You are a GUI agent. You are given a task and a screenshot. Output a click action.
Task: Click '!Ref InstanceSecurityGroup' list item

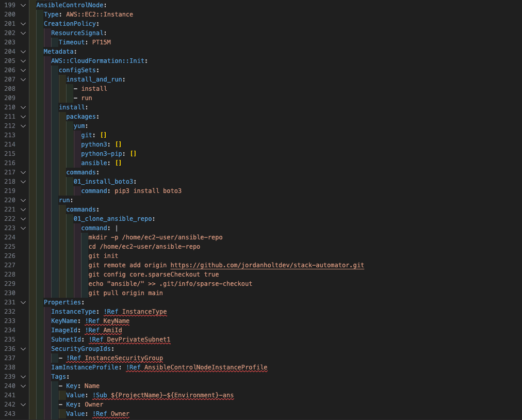pos(115,358)
